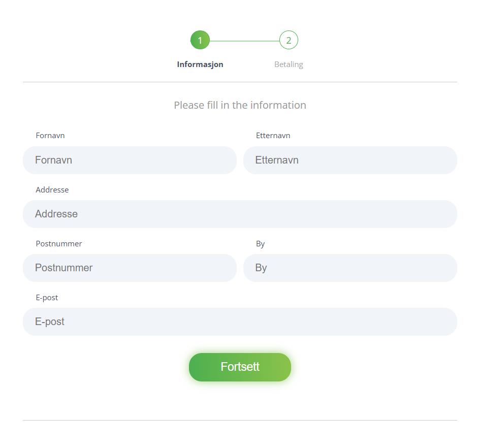Click the divider line below the stepper

[x=240, y=82]
